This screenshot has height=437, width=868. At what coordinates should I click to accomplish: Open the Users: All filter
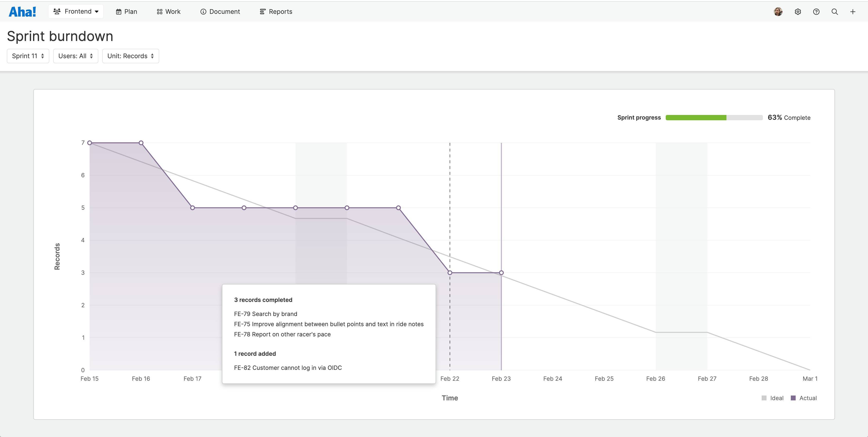pyautogui.click(x=76, y=56)
